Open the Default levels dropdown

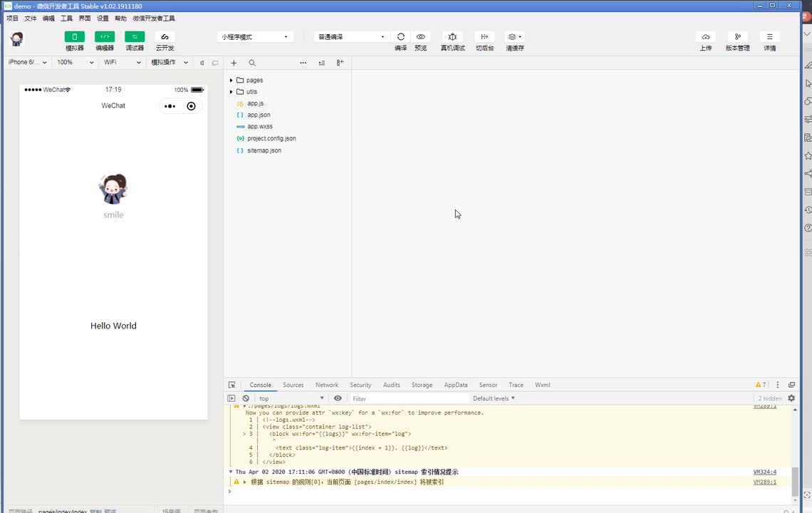point(494,398)
